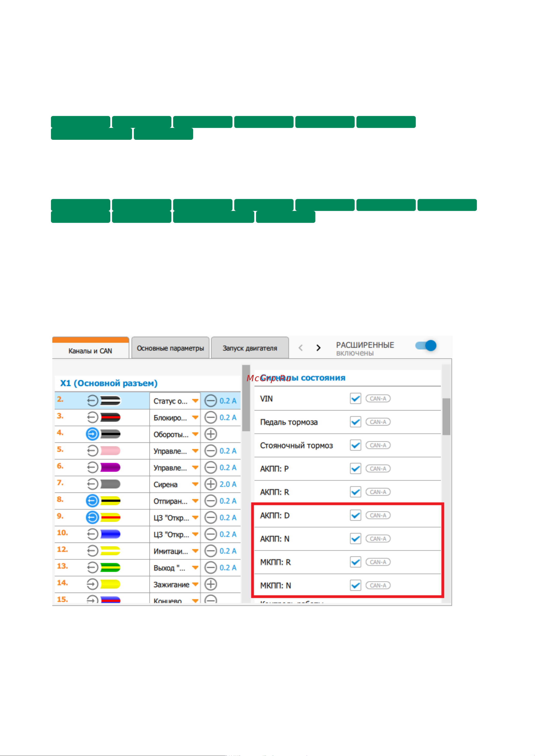The image size is (535, 756).
Task: Toggle polarity plus icon on Сирена row
Action: tap(211, 484)
